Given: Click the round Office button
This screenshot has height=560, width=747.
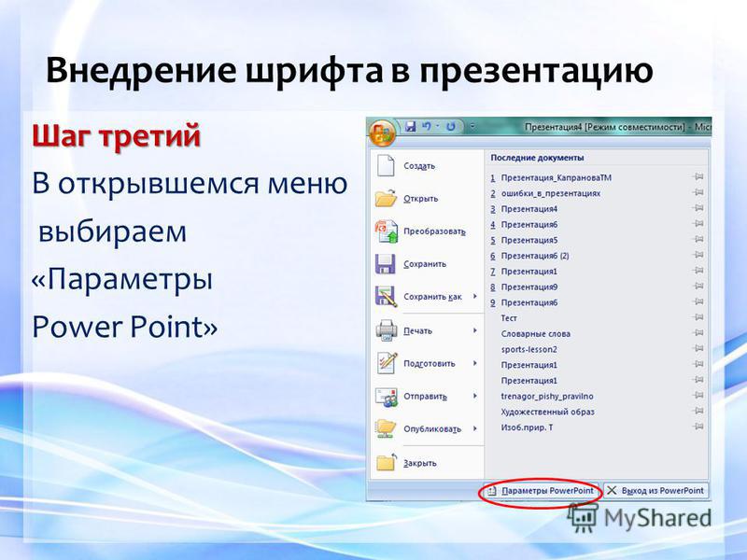Looking at the screenshot, I should (x=382, y=133).
